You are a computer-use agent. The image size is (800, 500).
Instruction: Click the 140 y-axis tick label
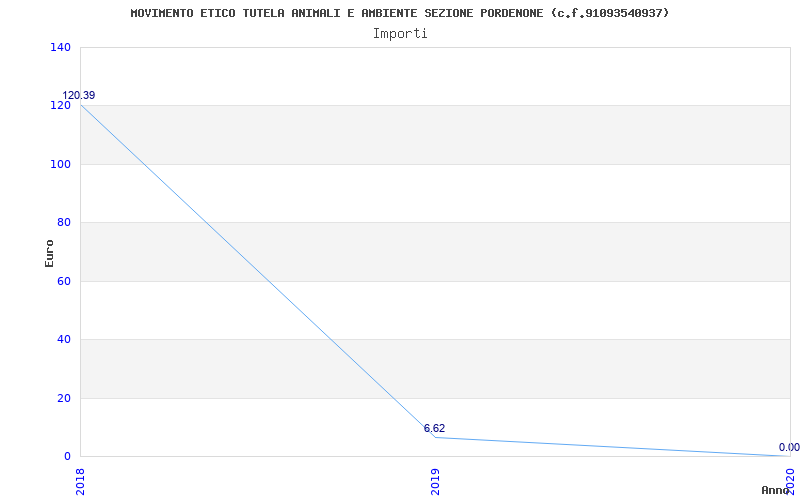(60, 47)
